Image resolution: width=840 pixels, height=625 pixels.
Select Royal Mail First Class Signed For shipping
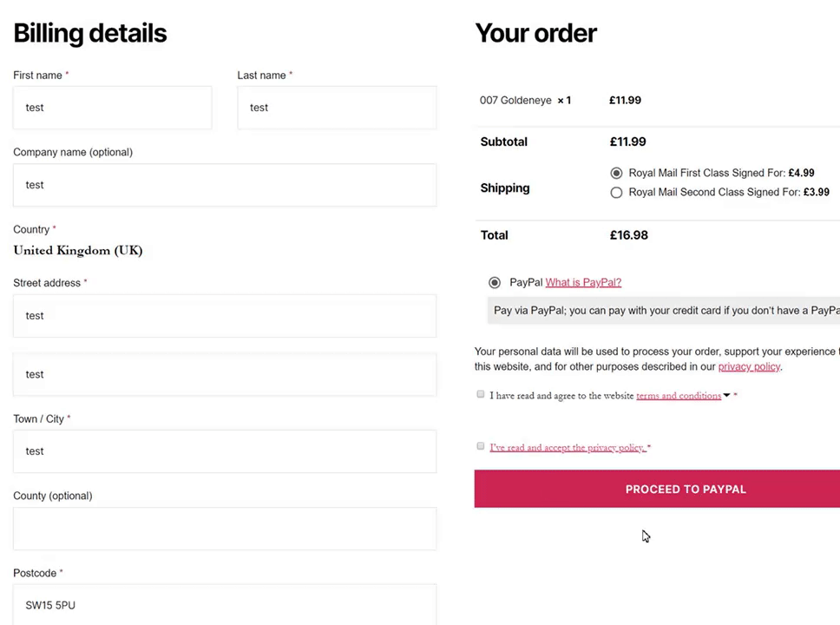click(616, 174)
